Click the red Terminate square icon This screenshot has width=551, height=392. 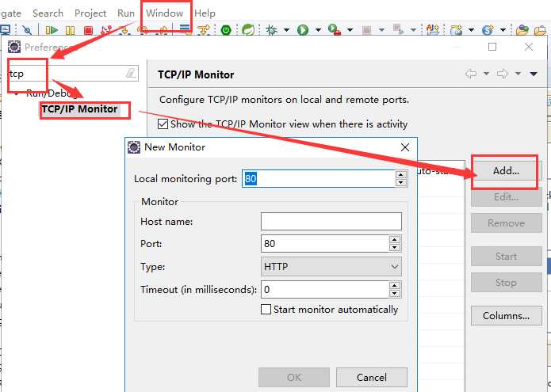pos(88,30)
